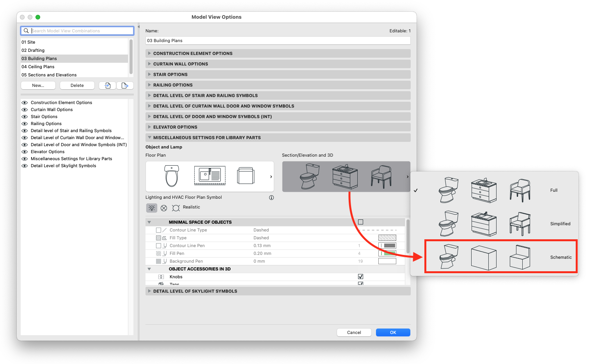This screenshot has width=596, height=364.
Task: Click the info icon beside Lighting and HVAC
Action: click(271, 198)
